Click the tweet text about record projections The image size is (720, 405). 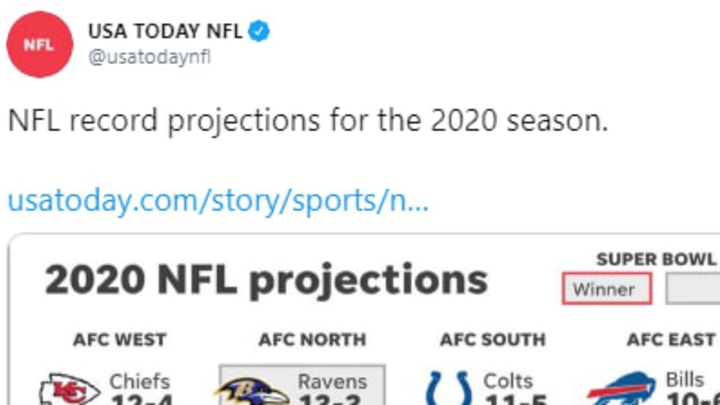click(x=308, y=121)
